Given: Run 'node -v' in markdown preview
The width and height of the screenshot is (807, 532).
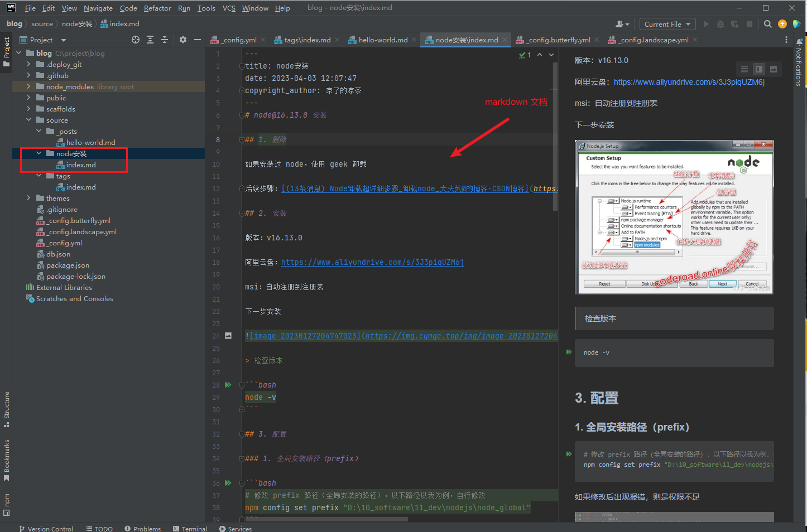Looking at the screenshot, I should coord(569,352).
